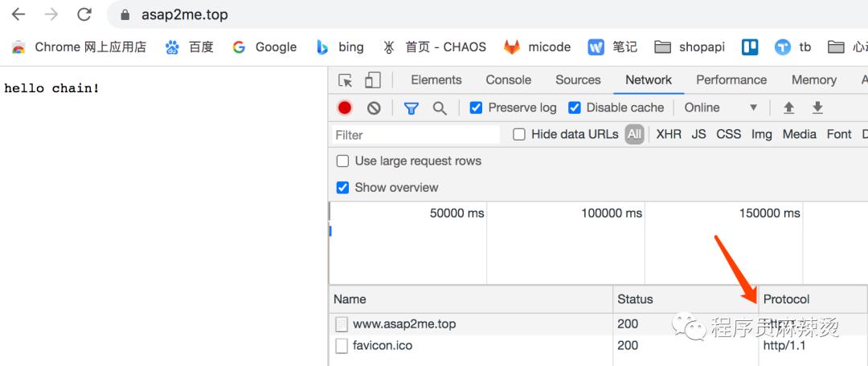This screenshot has width=868, height=366.
Task: Click the 200 status of favicon.ico
Action: 628,346
